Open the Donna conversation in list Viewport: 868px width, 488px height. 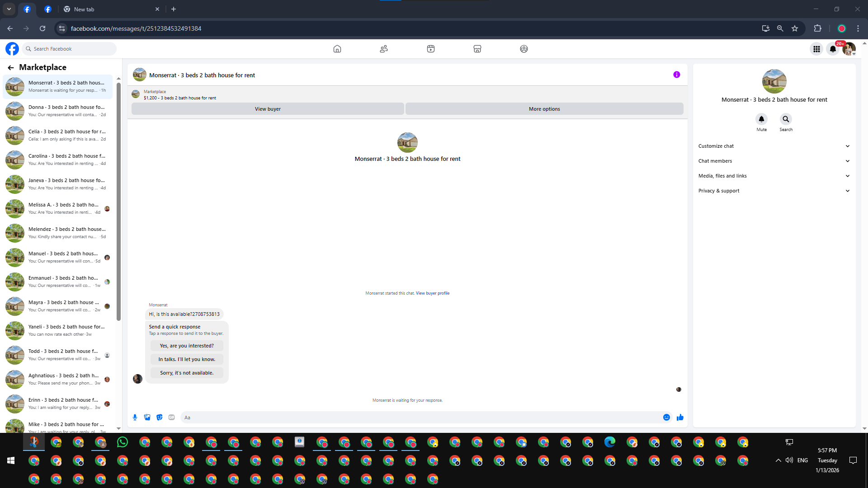coord(59,111)
